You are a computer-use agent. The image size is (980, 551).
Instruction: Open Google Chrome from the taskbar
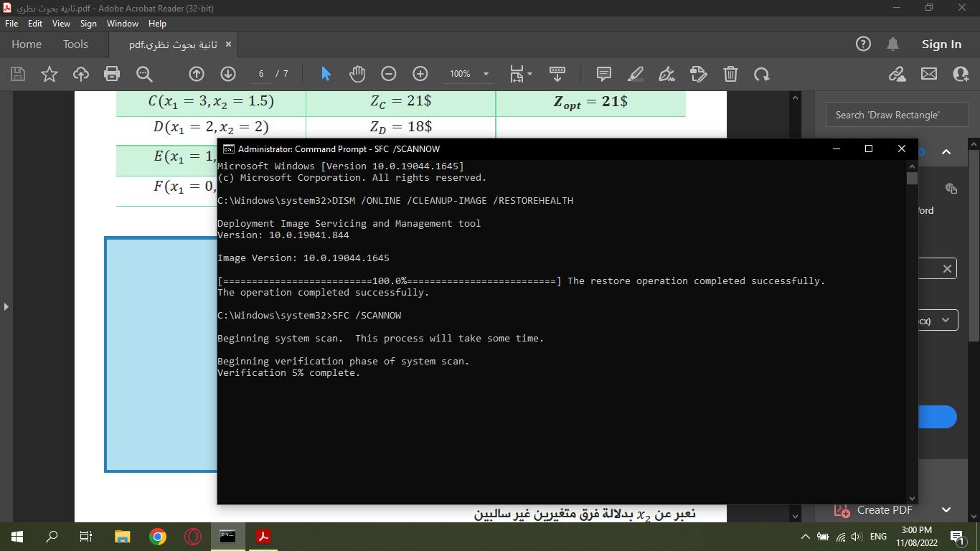tap(158, 536)
